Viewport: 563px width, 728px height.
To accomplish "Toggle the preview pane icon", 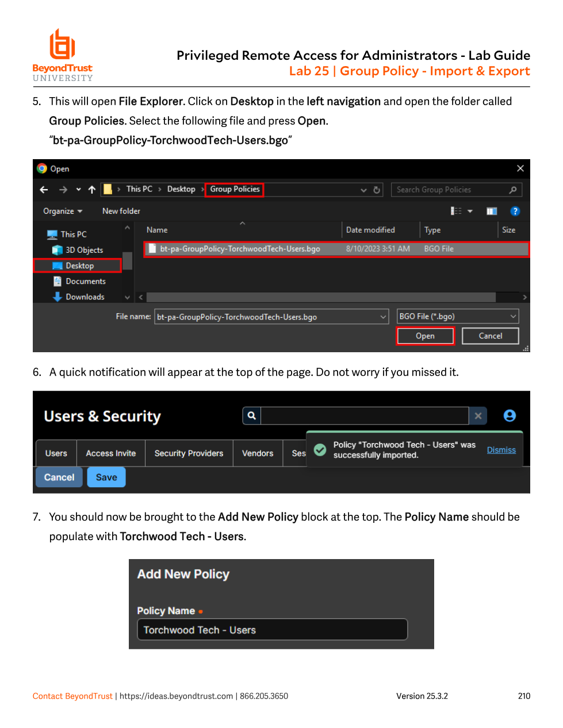I will pos(492,211).
